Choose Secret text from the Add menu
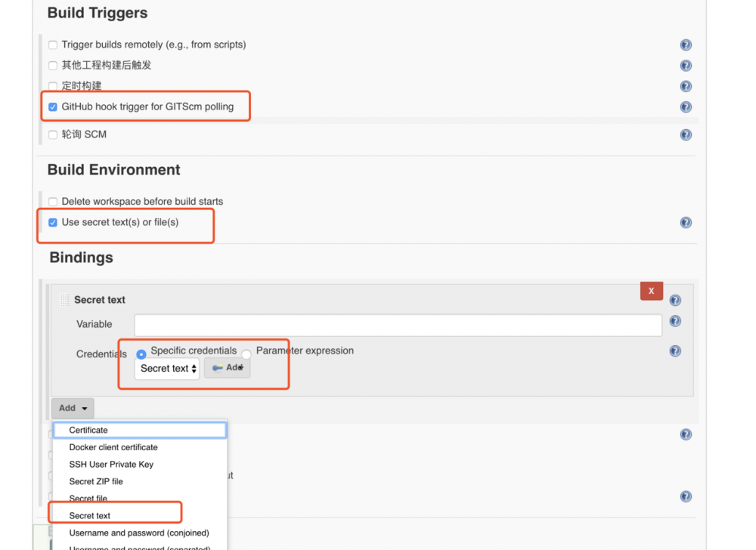 90,516
